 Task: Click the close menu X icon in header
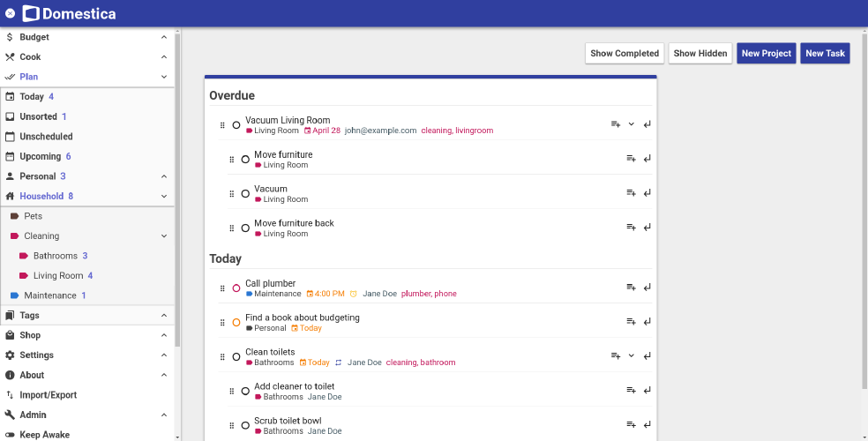10,13
